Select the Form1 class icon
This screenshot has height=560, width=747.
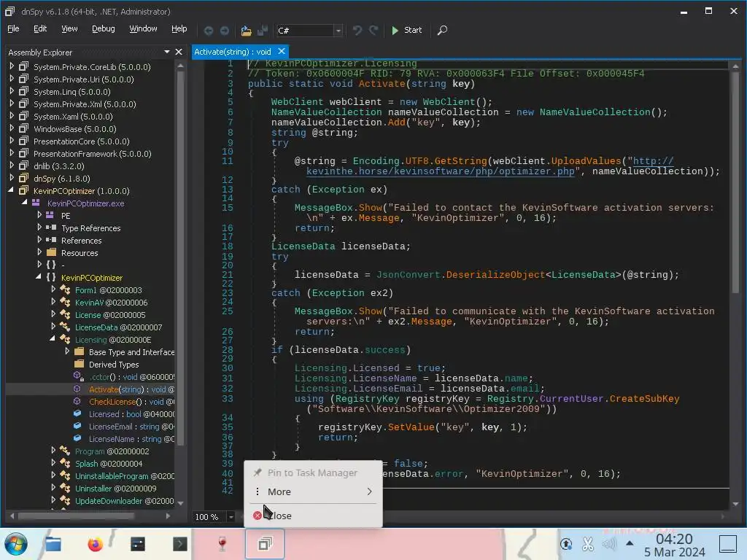(x=65, y=289)
